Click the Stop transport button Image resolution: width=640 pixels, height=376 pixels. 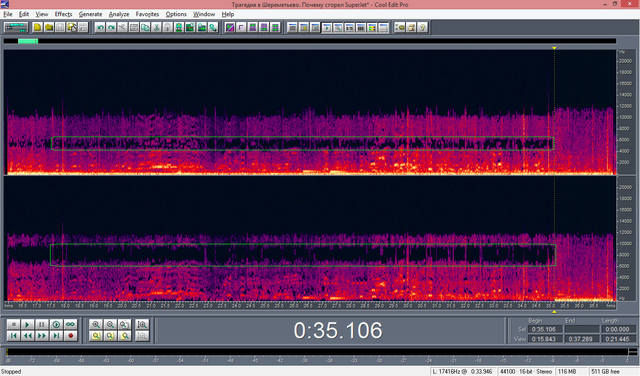(13, 325)
